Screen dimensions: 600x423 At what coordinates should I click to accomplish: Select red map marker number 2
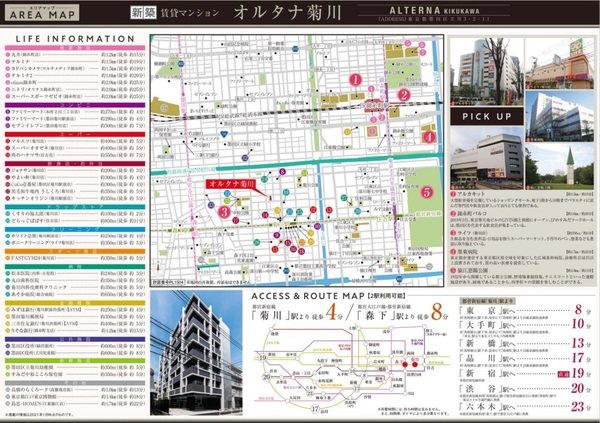[x=403, y=95]
